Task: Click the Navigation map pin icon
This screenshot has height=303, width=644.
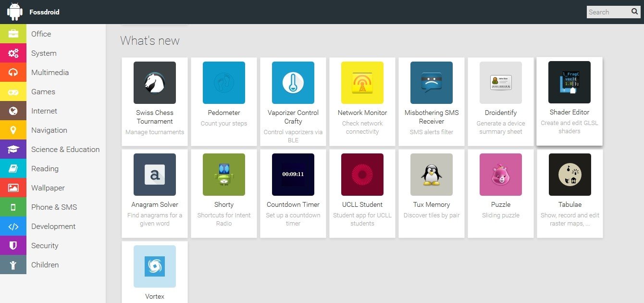Action: pyautogui.click(x=13, y=130)
